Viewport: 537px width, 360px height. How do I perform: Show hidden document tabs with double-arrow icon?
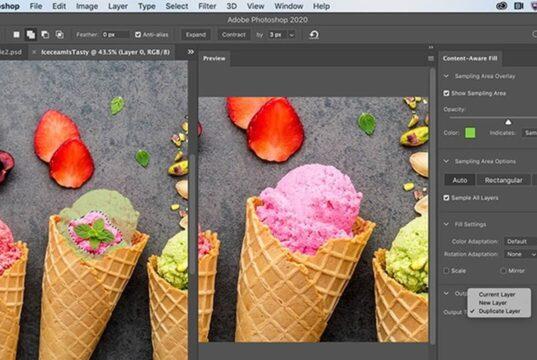(191, 52)
